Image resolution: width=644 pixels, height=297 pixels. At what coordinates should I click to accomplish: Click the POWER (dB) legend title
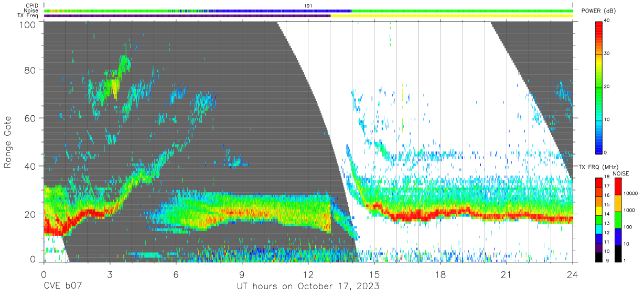(599, 11)
